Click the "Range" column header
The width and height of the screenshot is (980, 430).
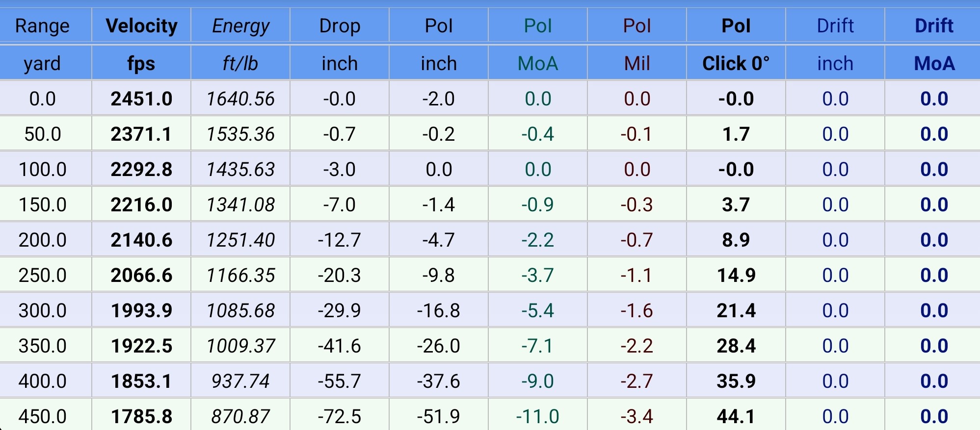coord(42,25)
